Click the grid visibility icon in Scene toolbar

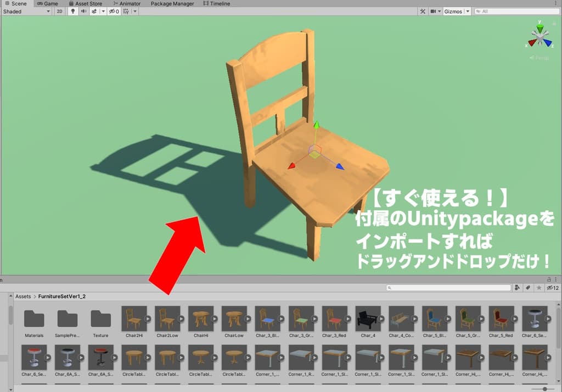(126, 11)
